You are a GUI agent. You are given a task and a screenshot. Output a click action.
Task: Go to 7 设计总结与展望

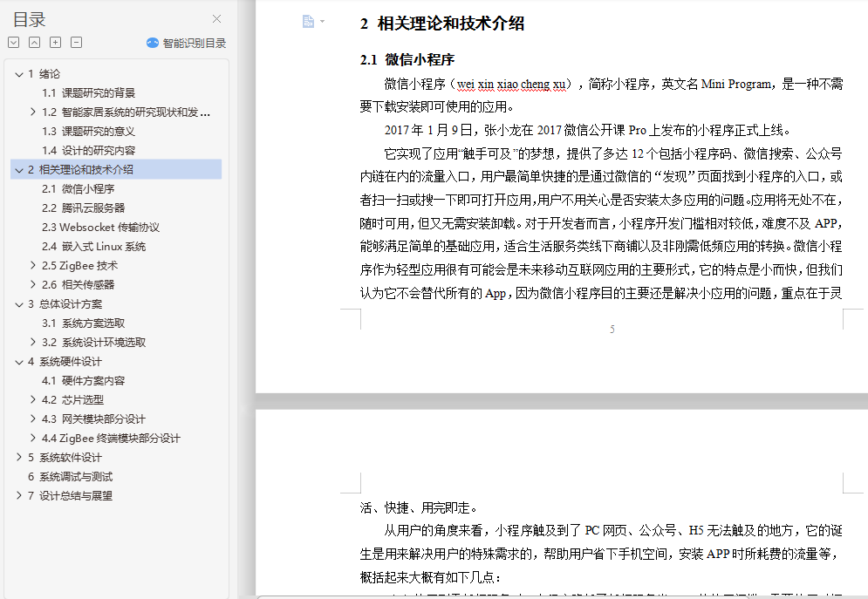[71, 495]
